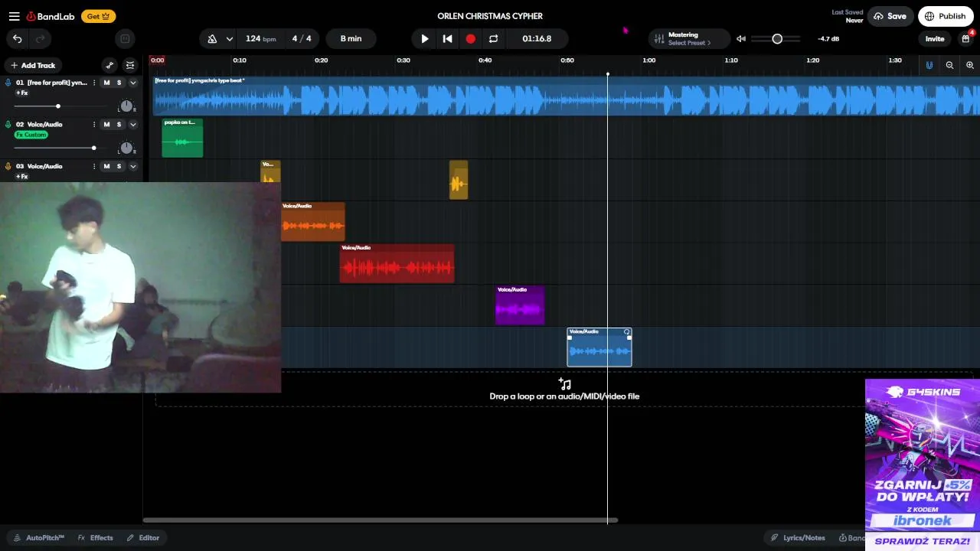
Task: Open the AutoPitch tab
Action: tap(39, 538)
